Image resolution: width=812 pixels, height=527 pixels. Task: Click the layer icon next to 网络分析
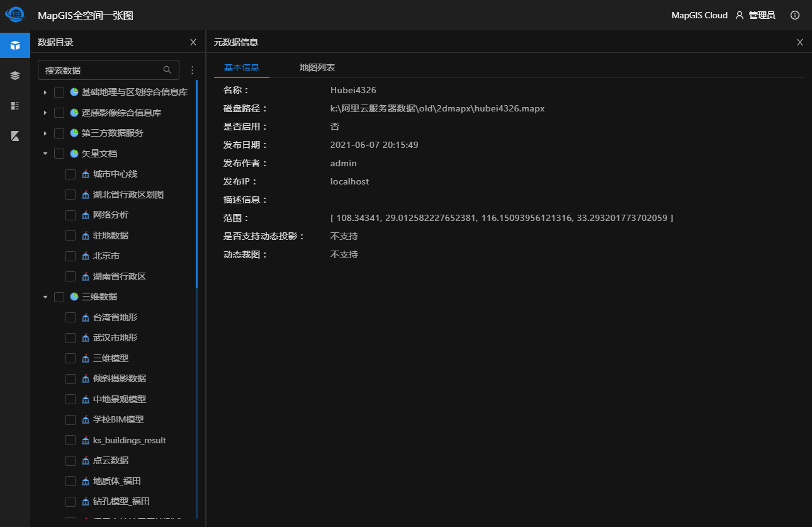[86, 215]
